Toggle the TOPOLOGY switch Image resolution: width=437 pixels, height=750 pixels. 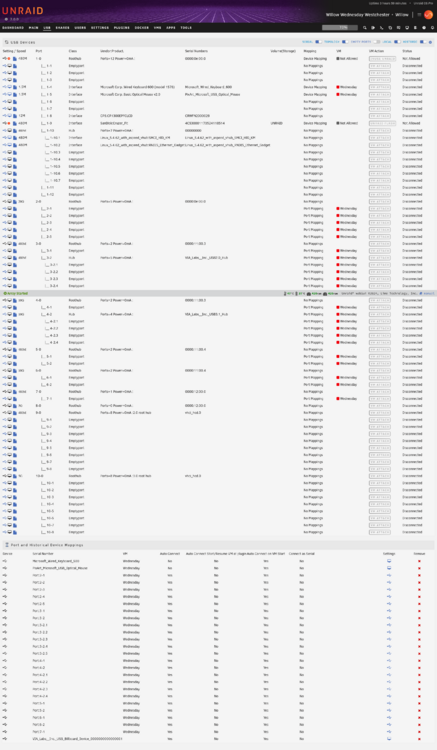345,42
